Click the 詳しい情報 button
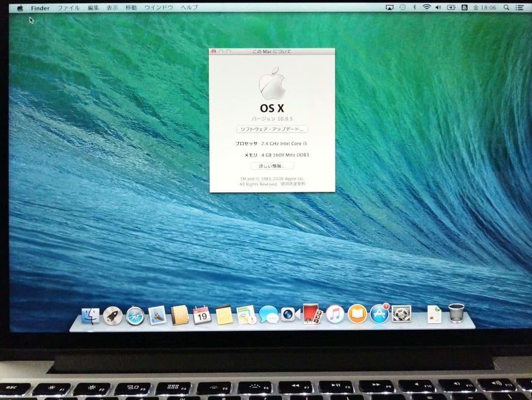 [x=272, y=166]
